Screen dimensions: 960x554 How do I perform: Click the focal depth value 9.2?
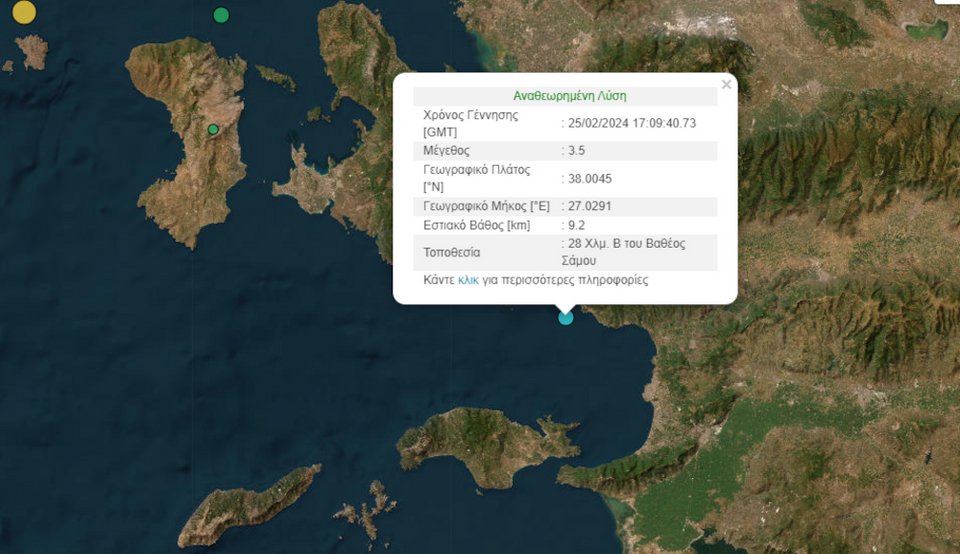point(576,225)
